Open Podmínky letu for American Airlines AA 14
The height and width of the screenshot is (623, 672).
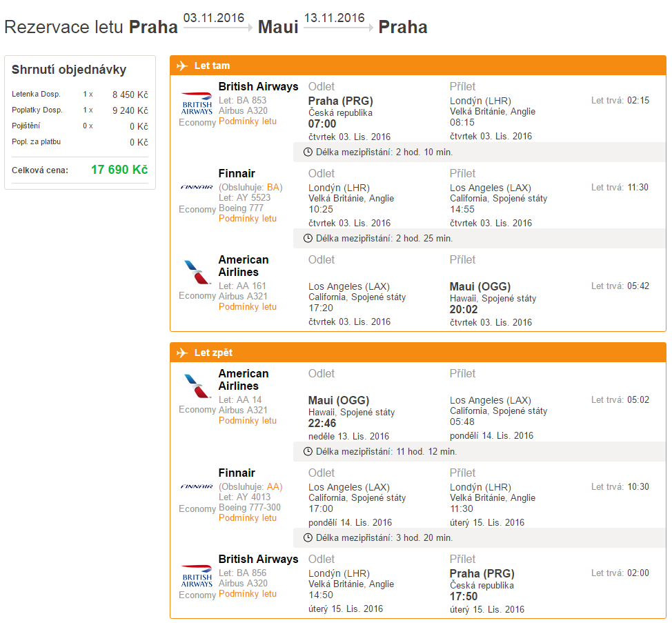pyautogui.click(x=248, y=421)
